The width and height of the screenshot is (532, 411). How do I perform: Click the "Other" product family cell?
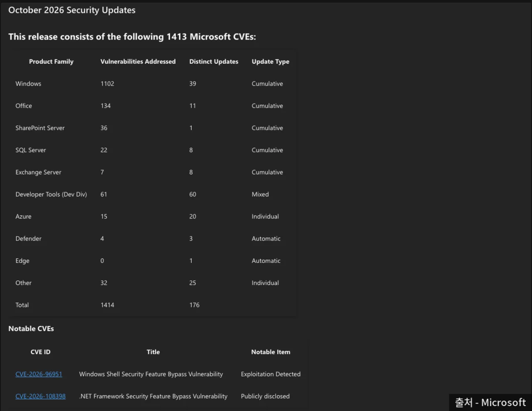[x=23, y=283]
